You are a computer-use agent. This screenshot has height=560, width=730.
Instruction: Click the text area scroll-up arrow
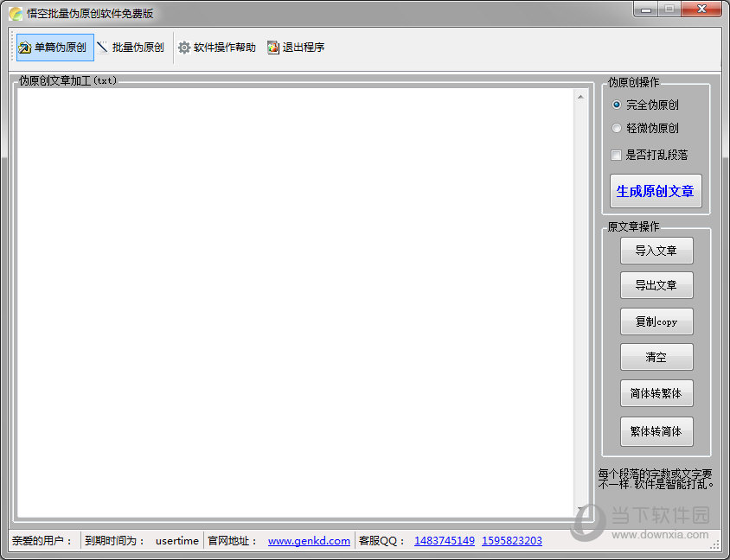pyautogui.click(x=580, y=97)
